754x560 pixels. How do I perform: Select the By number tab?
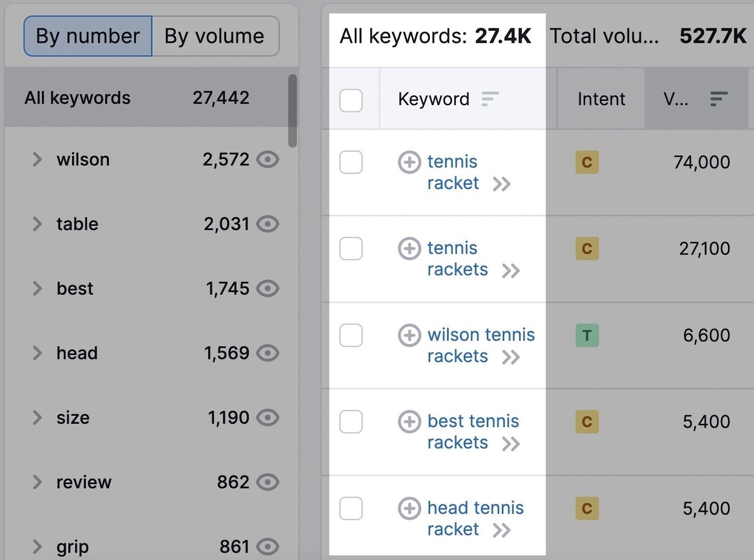pyautogui.click(x=87, y=36)
